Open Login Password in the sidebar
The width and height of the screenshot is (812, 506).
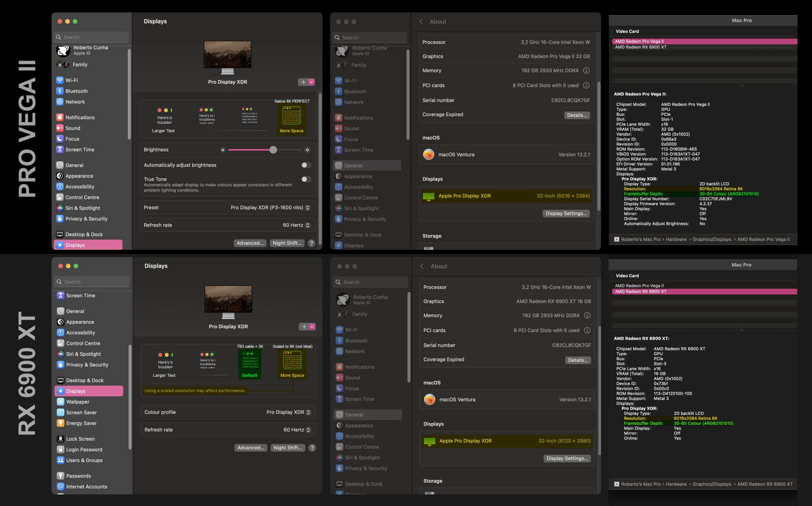[x=84, y=450]
